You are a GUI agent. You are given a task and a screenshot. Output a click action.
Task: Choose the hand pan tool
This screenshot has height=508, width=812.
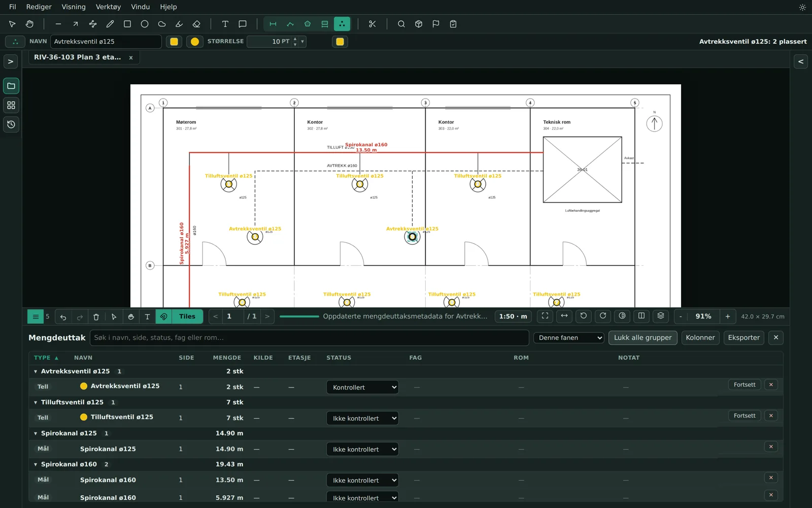click(x=29, y=24)
